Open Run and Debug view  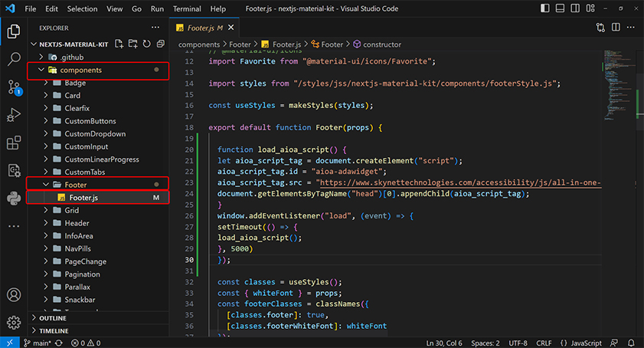point(14,115)
